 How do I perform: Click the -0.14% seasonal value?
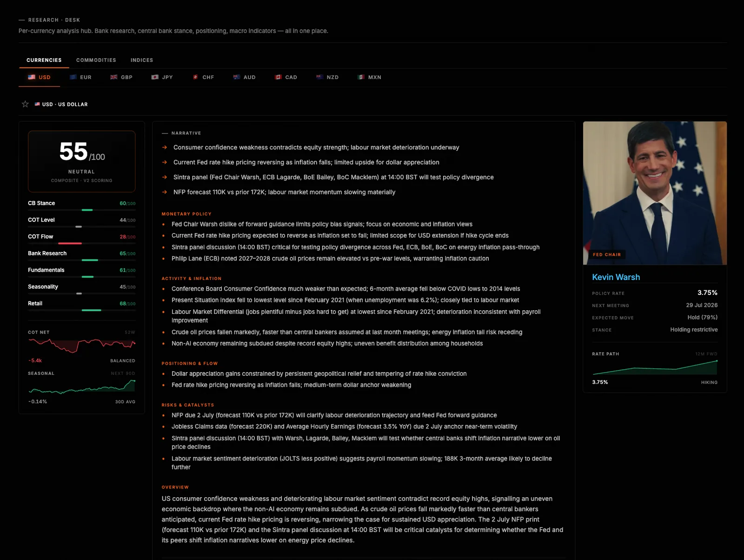point(38,401)
